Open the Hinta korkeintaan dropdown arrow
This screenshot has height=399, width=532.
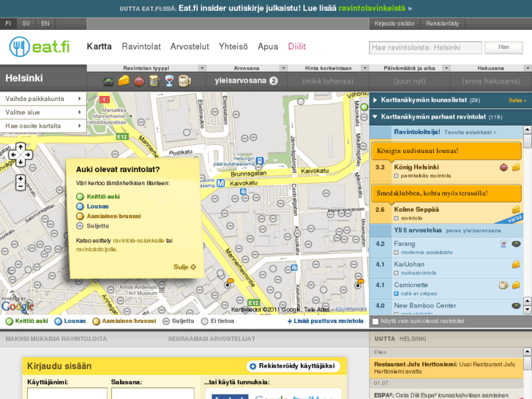click(x=364, y=68)
